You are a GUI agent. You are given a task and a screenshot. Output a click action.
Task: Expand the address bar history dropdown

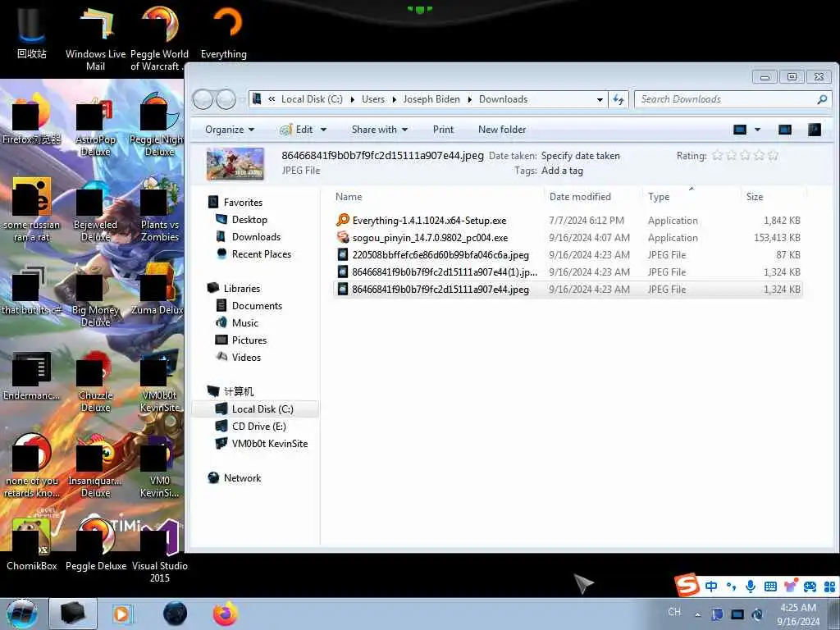point(600,99)
